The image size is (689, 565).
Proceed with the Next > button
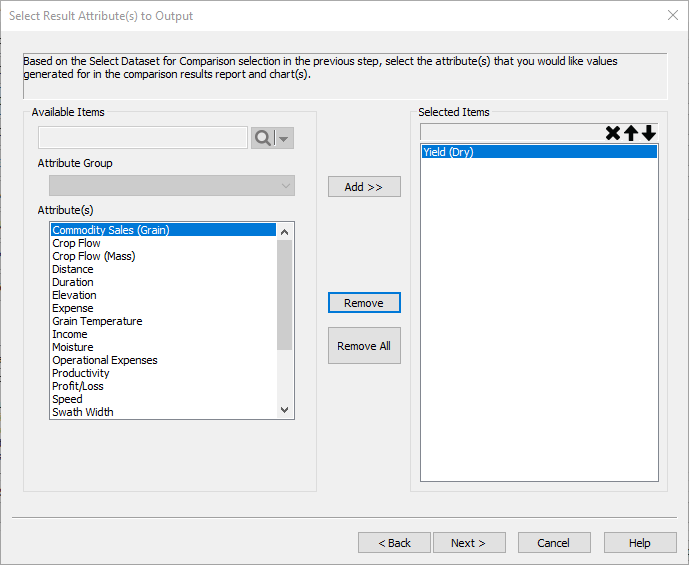[469, 543]
